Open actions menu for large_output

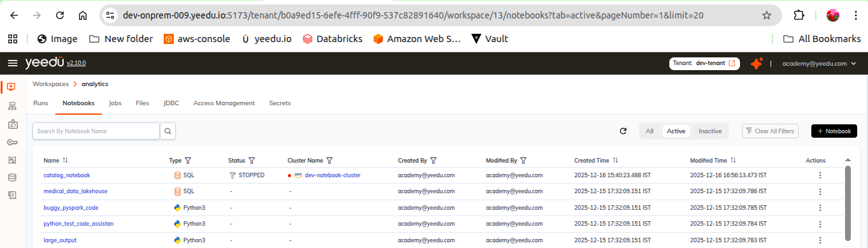point(820,240)
